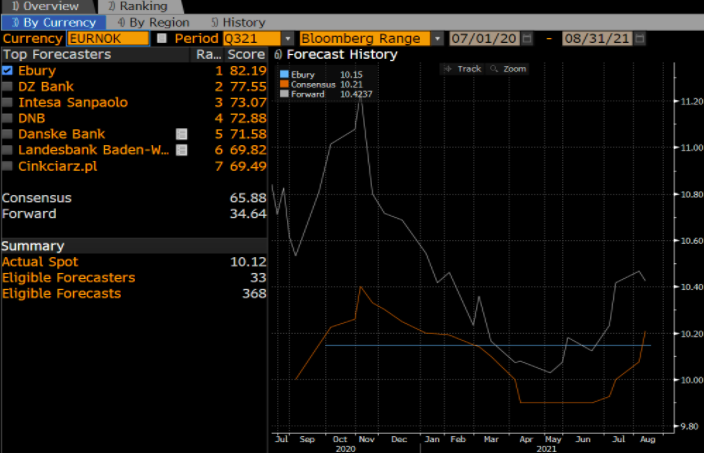Check the DZ Bank forecaster checkbox

click(x=7, y=86)
